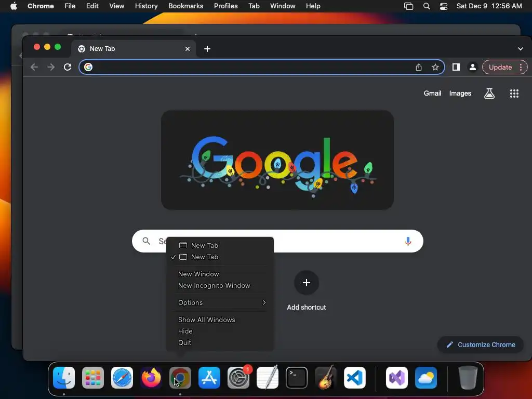Expand the tab search dropdown arrow

[x=521, y=49]
